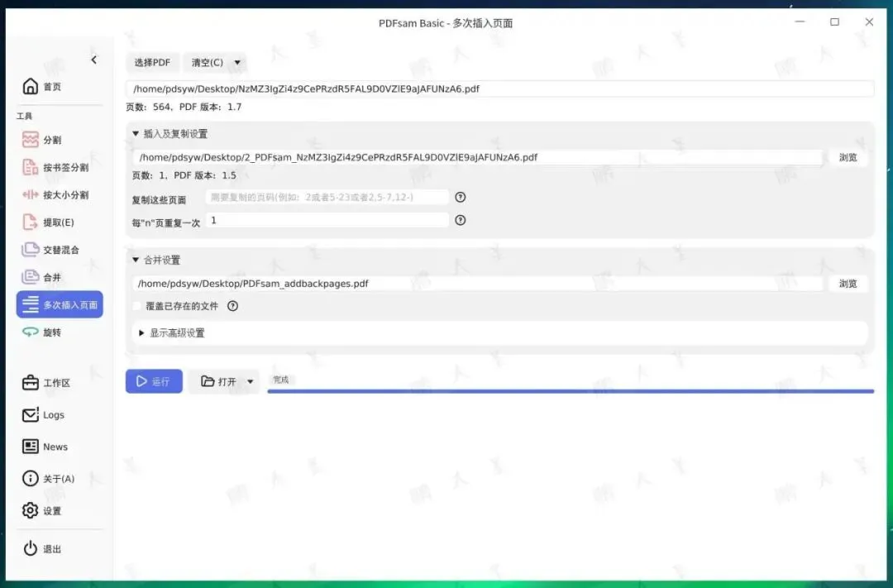Open the 提取(E) extract tool icon
Screen dimensions: 893x588
[x=31, y=222]
